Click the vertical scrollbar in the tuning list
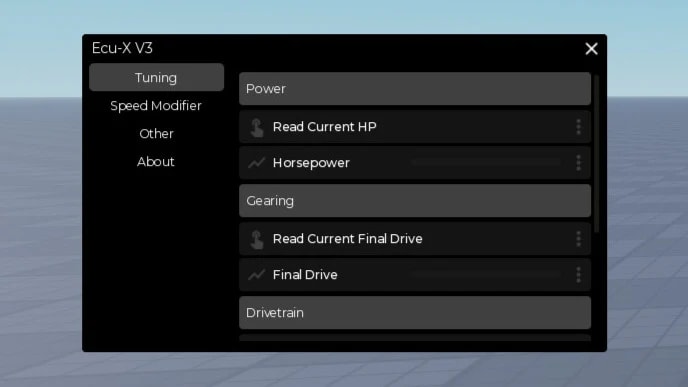The width and height of the screenshot is (688, 387). pos(596,154)
